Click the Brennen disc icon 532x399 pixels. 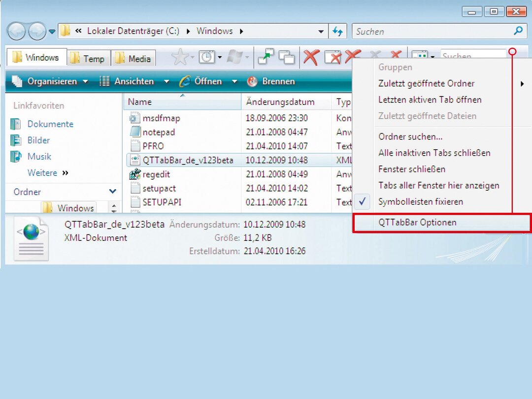pos(252,82)
